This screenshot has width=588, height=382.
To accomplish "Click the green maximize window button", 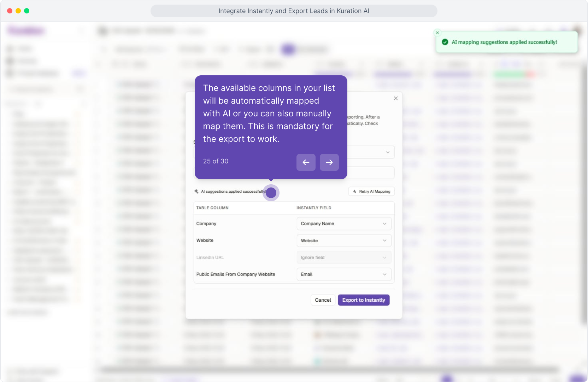I will [x=27, y=11].
